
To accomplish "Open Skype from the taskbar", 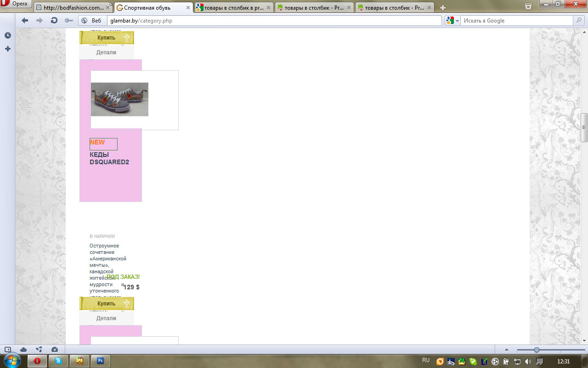I will pyautogui.click(x=58, y=361).
